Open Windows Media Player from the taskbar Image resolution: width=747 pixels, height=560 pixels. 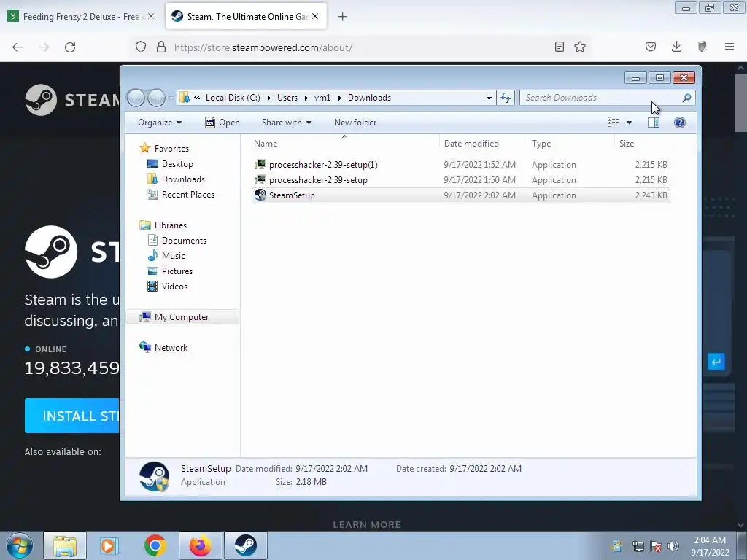pos(109,545)
